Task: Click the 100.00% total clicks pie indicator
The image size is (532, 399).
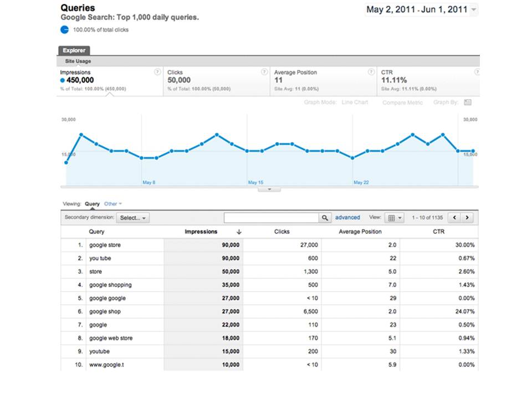Action: (65, 29)
